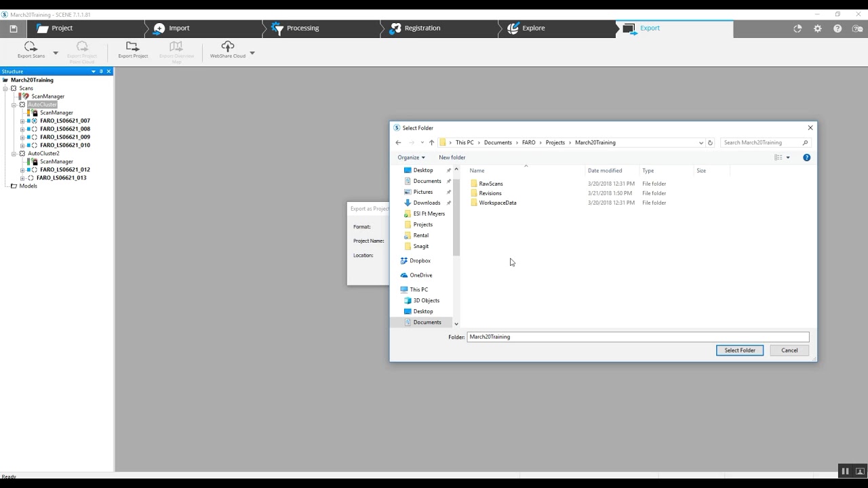Select the Revisions folder
868x488 pixels.
(x=490, y=193)
